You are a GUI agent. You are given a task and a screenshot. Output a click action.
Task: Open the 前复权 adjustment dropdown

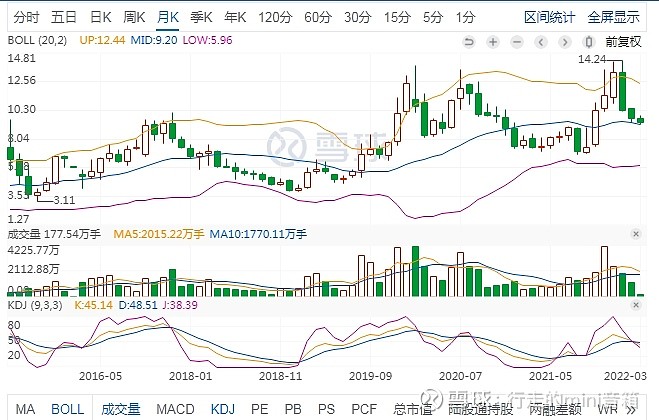pyautogui.click(x=621, y=42)
